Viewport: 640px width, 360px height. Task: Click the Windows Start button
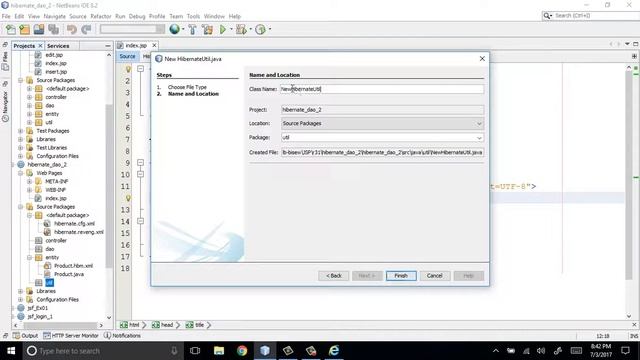click(x=11, y=351)
